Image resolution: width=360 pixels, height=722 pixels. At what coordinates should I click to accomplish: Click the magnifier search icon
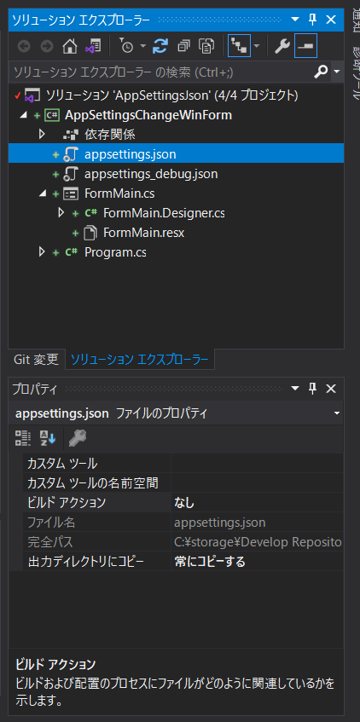[321, 71]
